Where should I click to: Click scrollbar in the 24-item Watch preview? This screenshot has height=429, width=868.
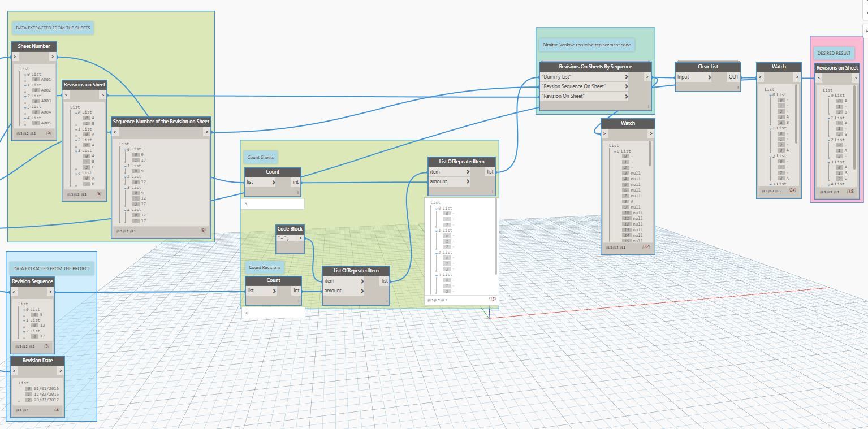coord(797,113)
